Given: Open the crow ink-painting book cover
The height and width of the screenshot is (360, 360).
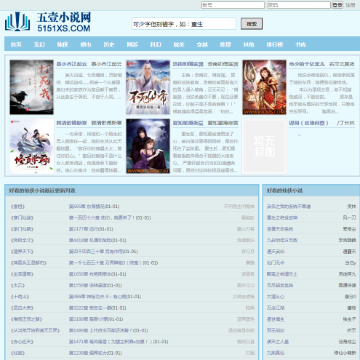Looking at the screenshot, I should click(32, 87).
